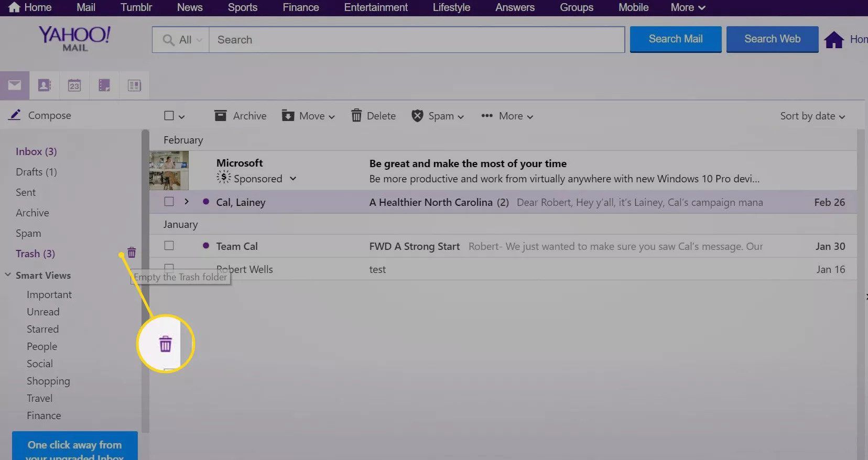Open the Notepad icon tab
This screenshot has width=868, height=460.
(104, 85)
